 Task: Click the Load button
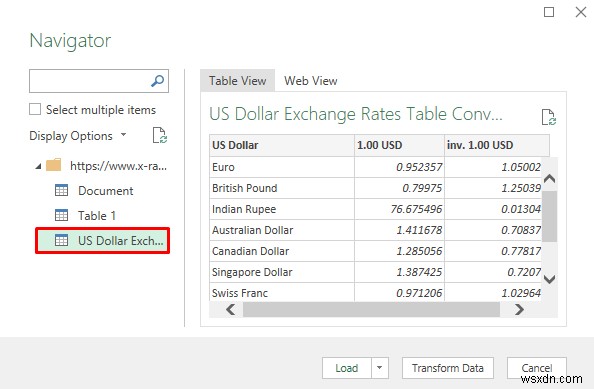point(347,368)
